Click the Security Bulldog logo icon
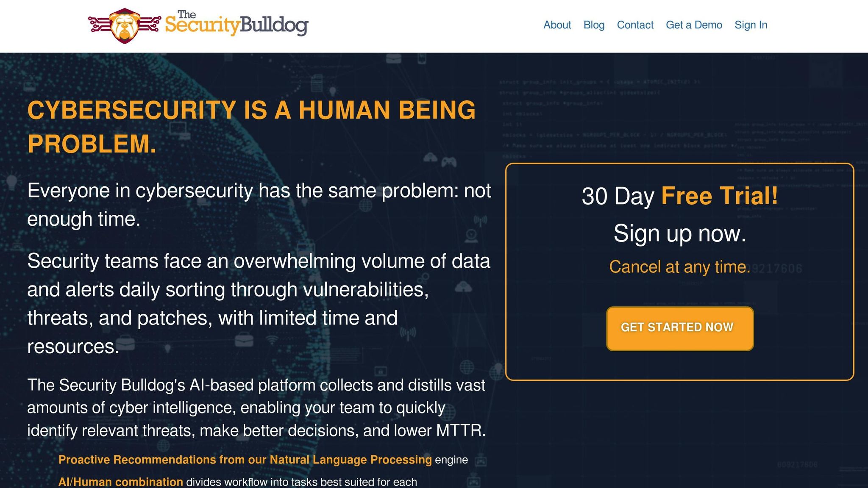 pyautogui.click(x=125, y=25)
